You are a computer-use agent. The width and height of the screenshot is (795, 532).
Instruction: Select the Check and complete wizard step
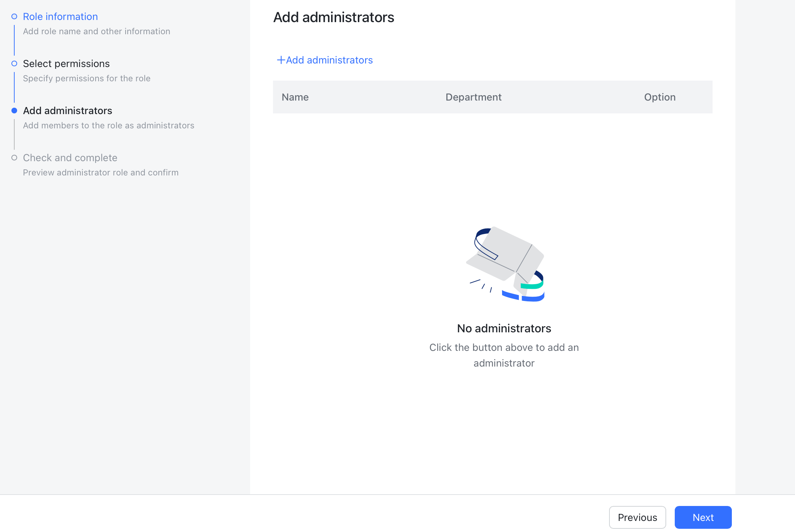point(70,157)
